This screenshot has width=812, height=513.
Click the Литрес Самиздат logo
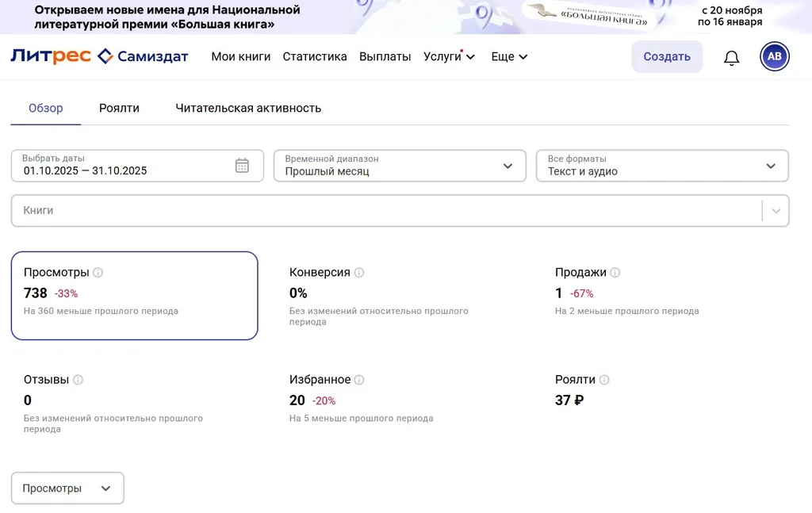coord(99,56)
